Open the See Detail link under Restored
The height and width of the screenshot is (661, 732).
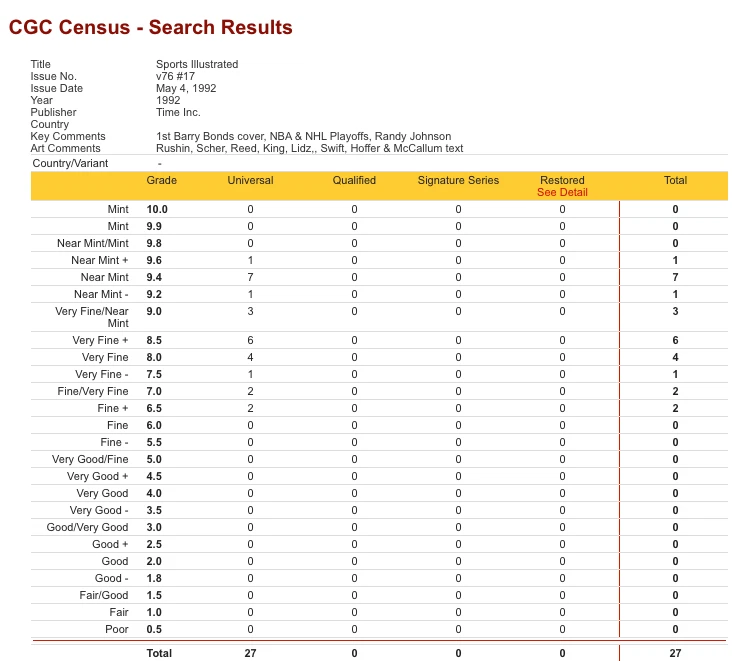(x=562, y=192)
